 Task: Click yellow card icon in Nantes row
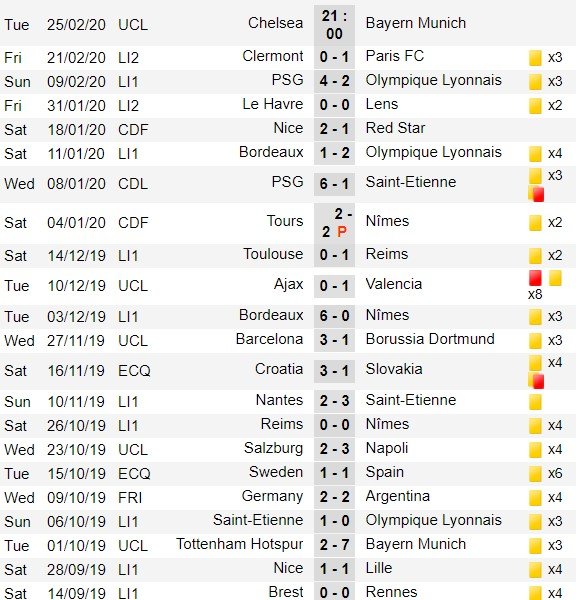535,402
